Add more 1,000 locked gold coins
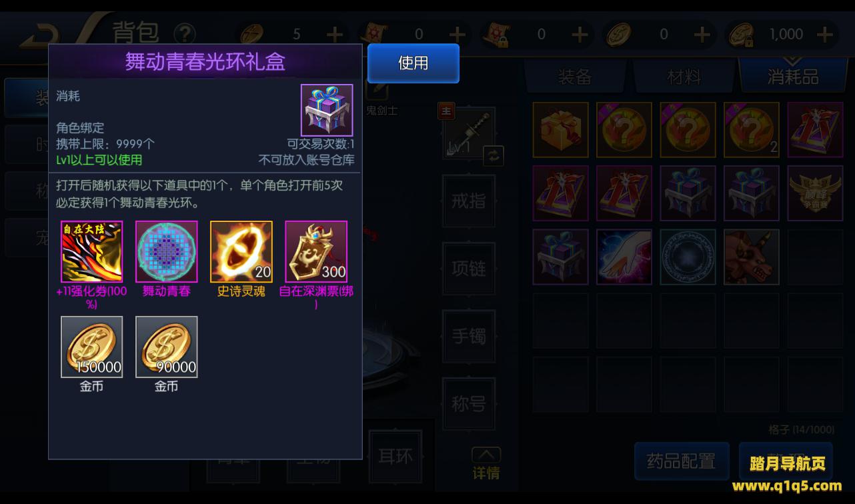Viewport: 855px width, 504px height. (x=825, y=34)
